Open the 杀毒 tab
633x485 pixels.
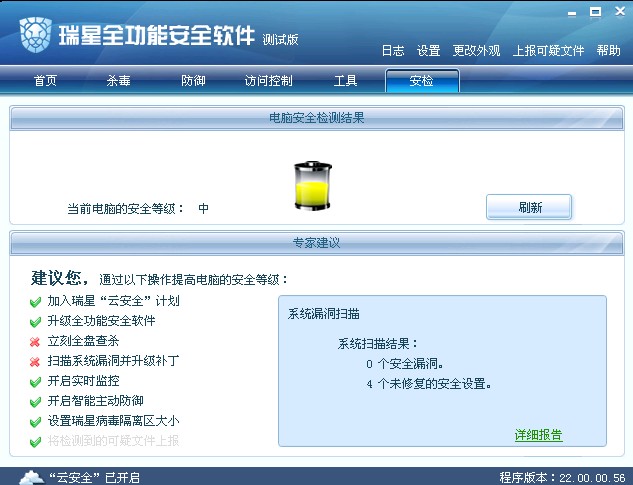[x=118, y=81]
